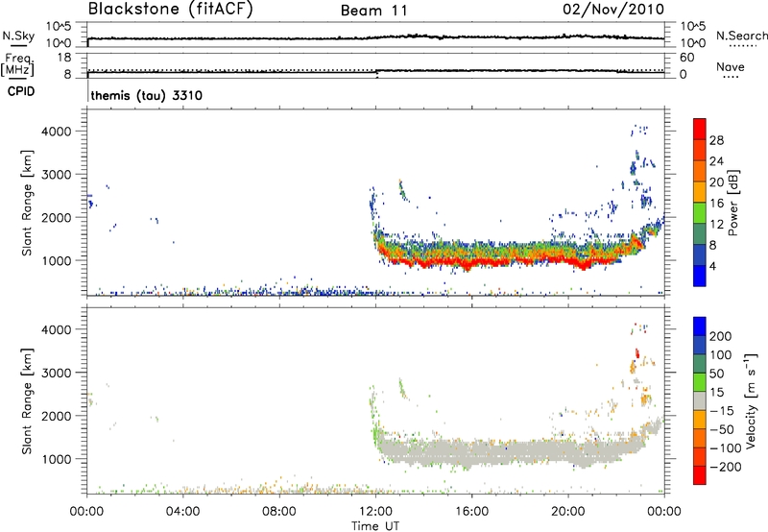Click the "CPID" row label
768x532 pixels.
[21, 91]
